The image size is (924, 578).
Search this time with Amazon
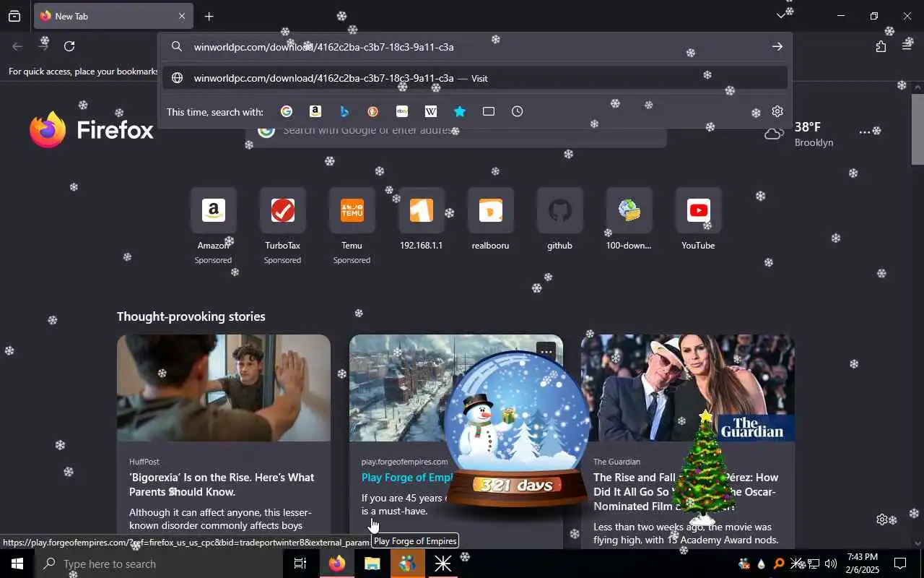tap(315, 111)
